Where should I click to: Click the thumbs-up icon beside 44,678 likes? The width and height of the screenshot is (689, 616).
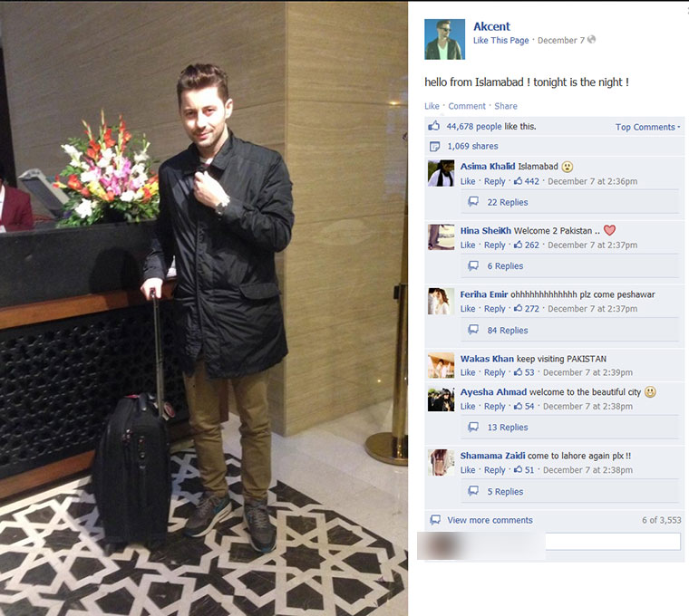[433, 126]
